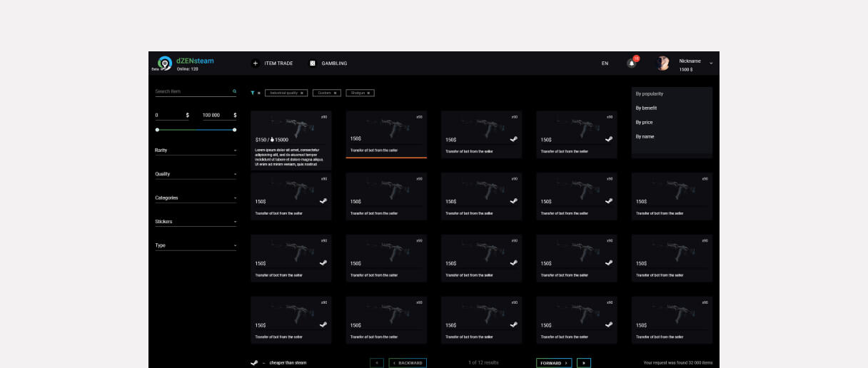Open the Nickname account dropdown chevron
The image size is (868, 368).
pos(711,63)
